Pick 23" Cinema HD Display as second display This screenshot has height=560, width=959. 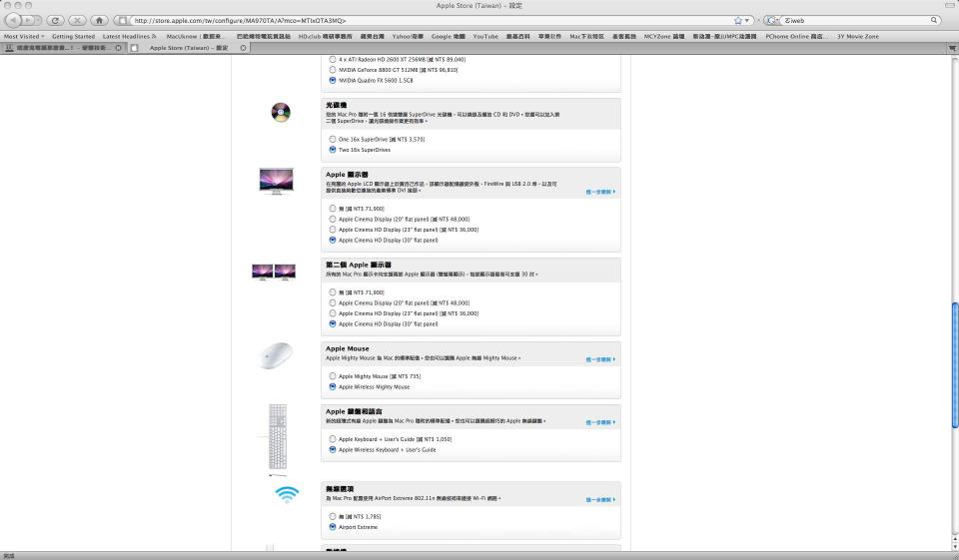(332, 313)
